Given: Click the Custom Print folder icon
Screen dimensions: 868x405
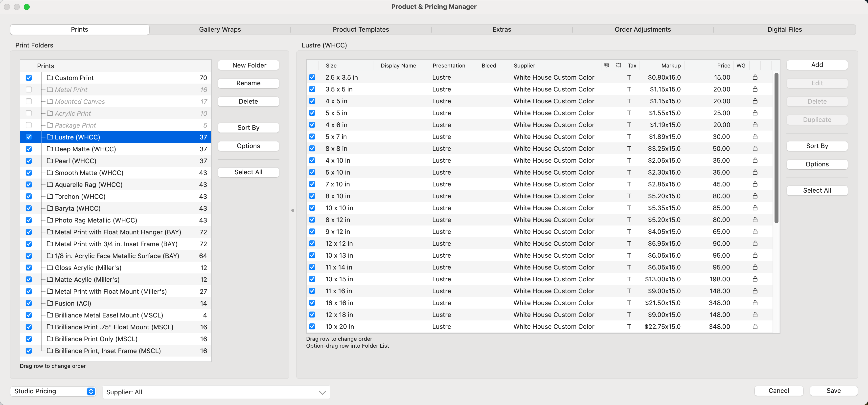Looking at the screenshot, I should click(x=50, y=78).
